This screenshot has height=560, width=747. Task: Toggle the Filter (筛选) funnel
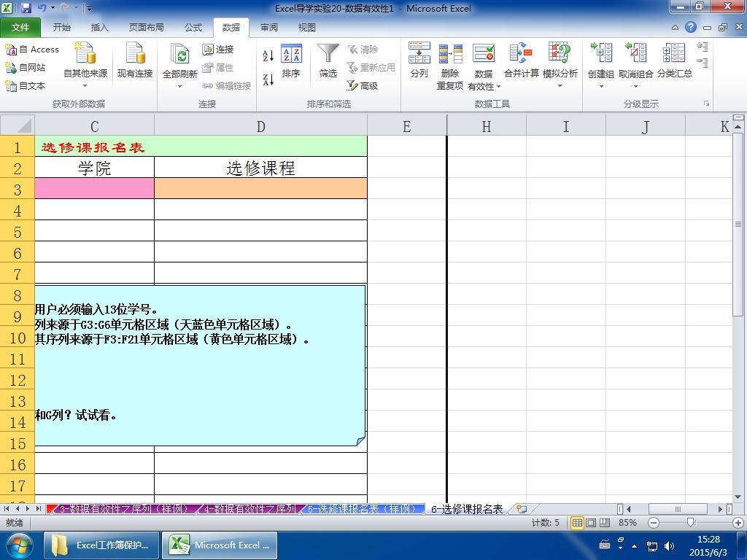tap(328, 61)
